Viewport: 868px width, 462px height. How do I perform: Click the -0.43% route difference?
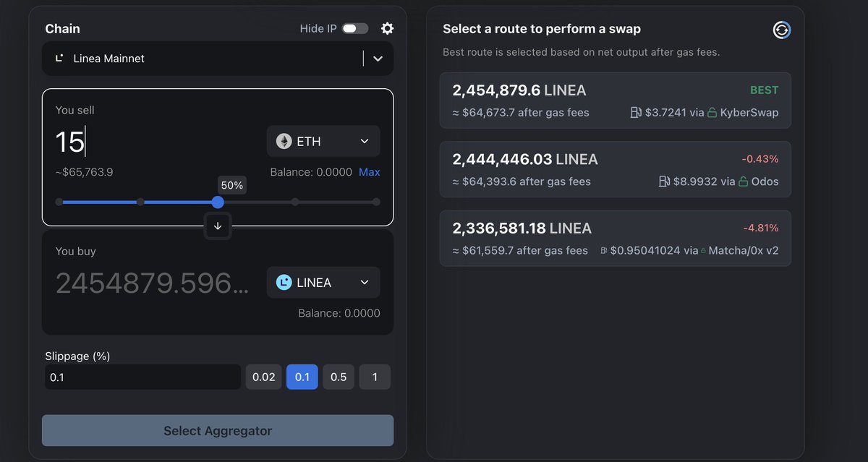point(760,159)
